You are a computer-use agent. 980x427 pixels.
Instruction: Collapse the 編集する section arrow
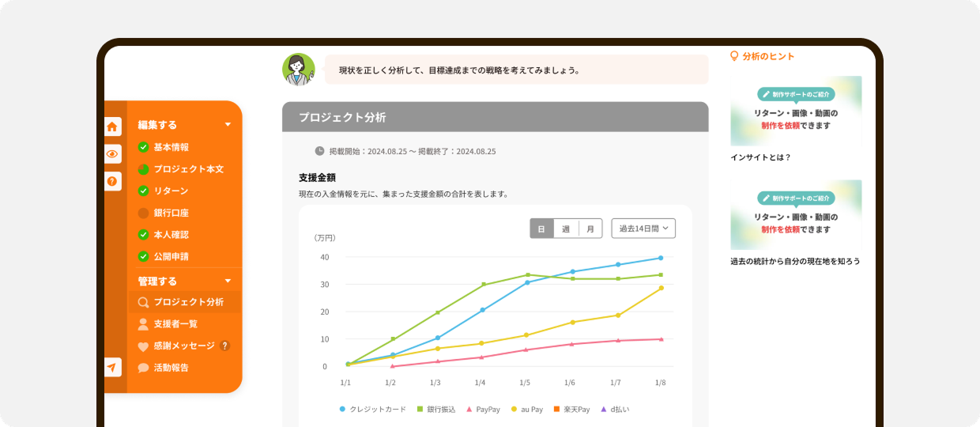click(228, 125)
